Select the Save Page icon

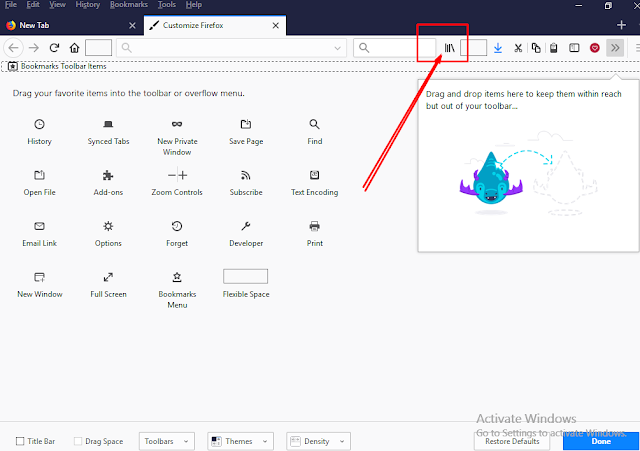(x=246, y=124)
